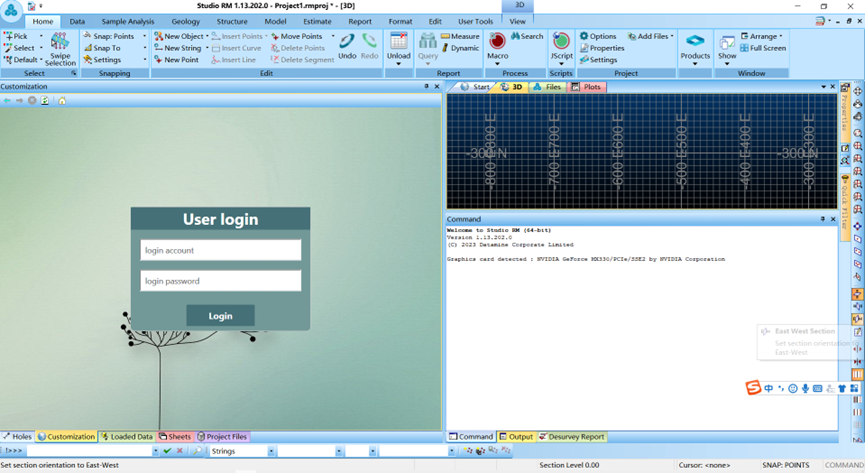Image resolution: width=865 pixels, height=473 pixels.
Task: Click the login account input field
Action: [220, 250]
